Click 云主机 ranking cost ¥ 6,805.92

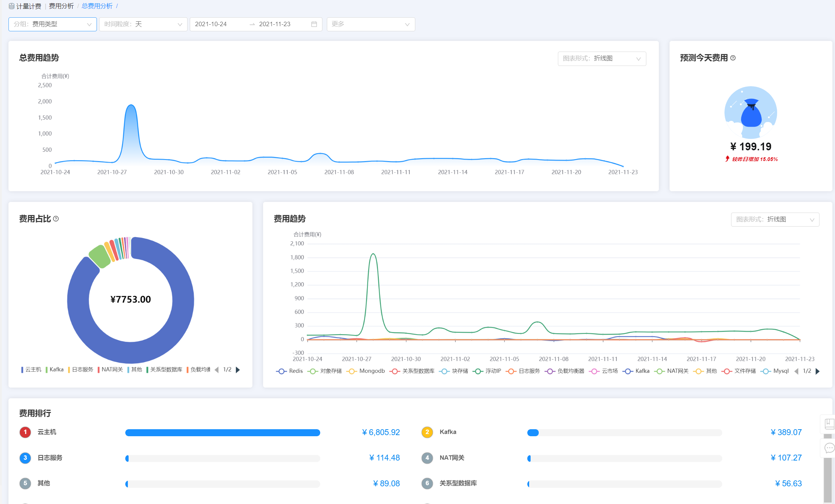pyautogui.click(x=381, y=432)
